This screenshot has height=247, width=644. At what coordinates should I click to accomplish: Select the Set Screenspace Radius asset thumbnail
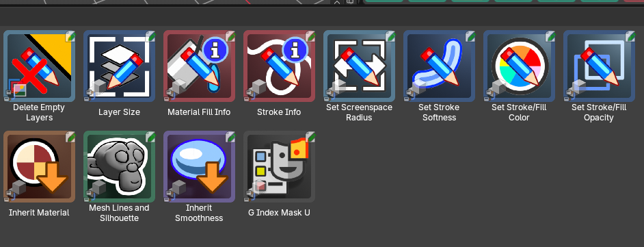pos(359,66)
